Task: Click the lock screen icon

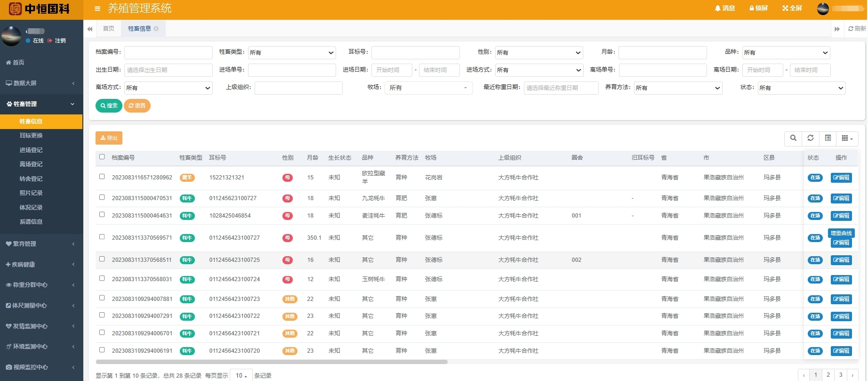Action: point(758,8)
